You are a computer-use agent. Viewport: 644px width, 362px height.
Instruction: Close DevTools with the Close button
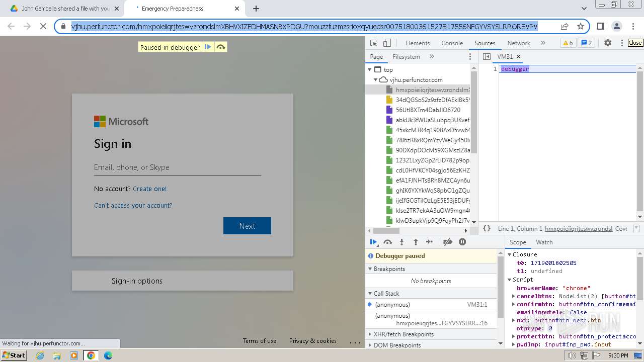[x=635, y=43]
